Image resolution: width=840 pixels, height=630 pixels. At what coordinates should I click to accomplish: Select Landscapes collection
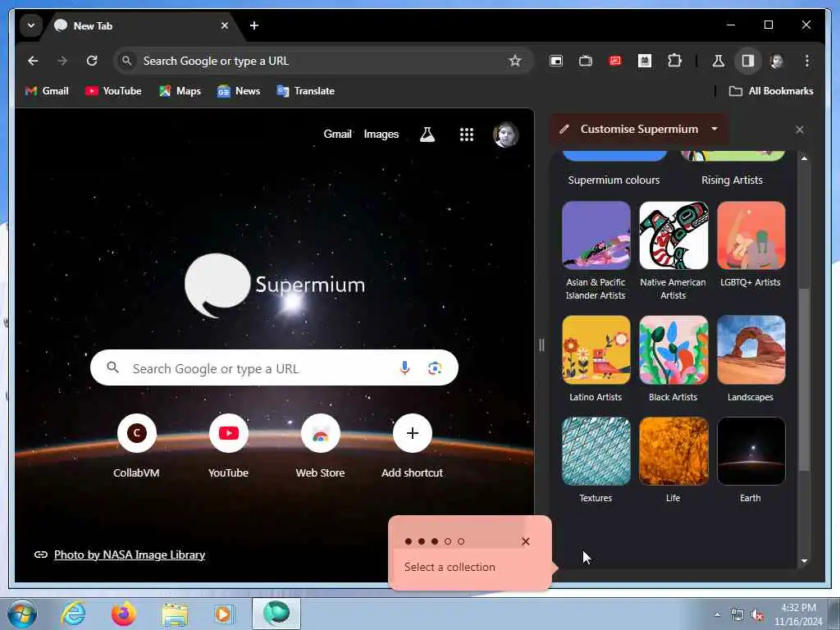751,359
